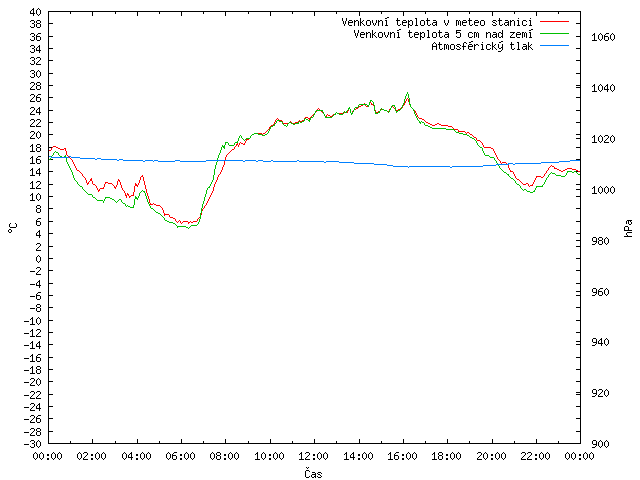640x480 pixels.
Task: Click the -30 temperature axis label
Action: coord(33,444)
